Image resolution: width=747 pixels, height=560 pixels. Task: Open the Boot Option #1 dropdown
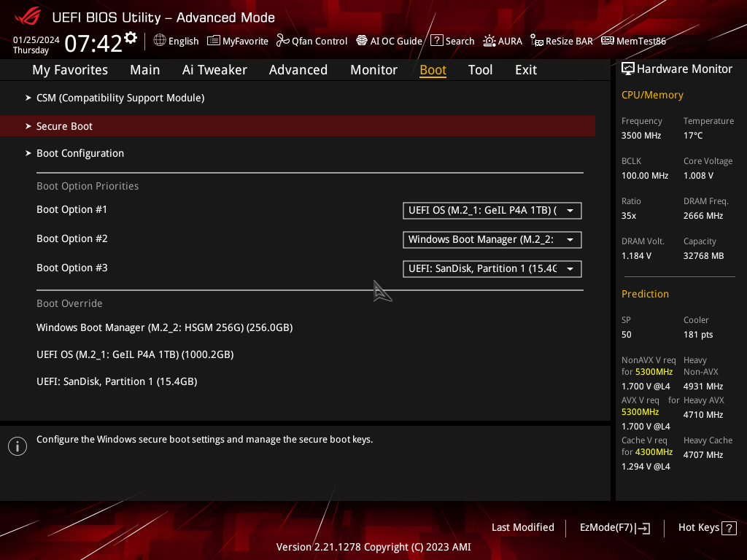pyautogui.click(x=492, y=211)
